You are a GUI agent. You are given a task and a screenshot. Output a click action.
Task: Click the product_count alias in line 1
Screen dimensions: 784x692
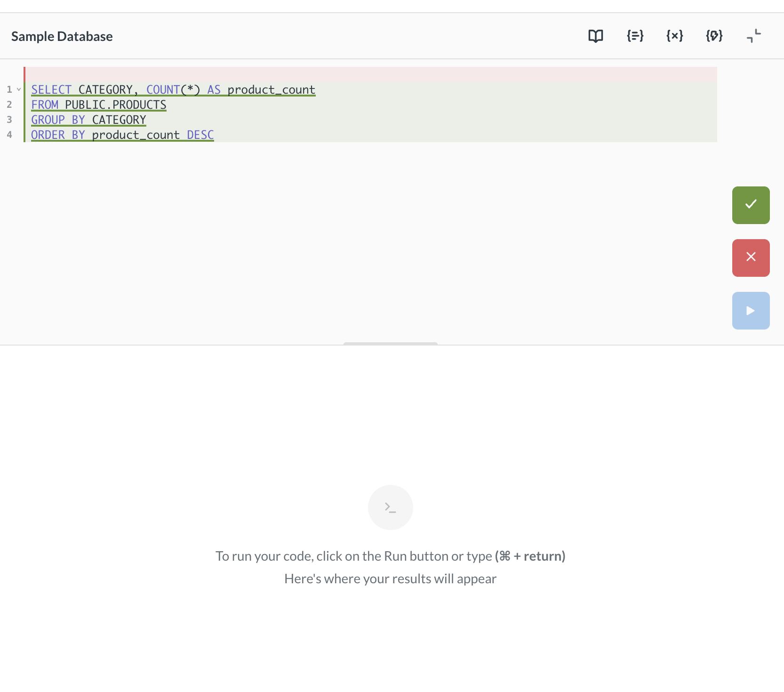271,89
